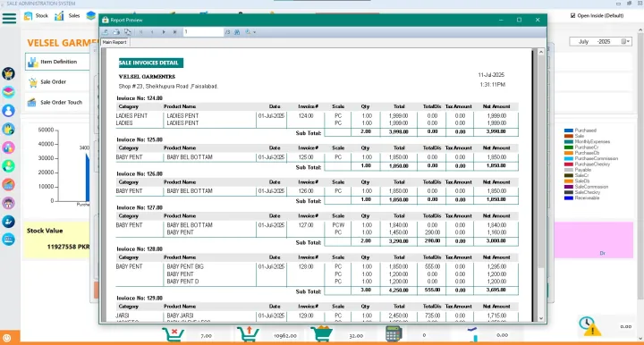Click the dark blue user-edit sidebar icon

(x=8, y=222)
